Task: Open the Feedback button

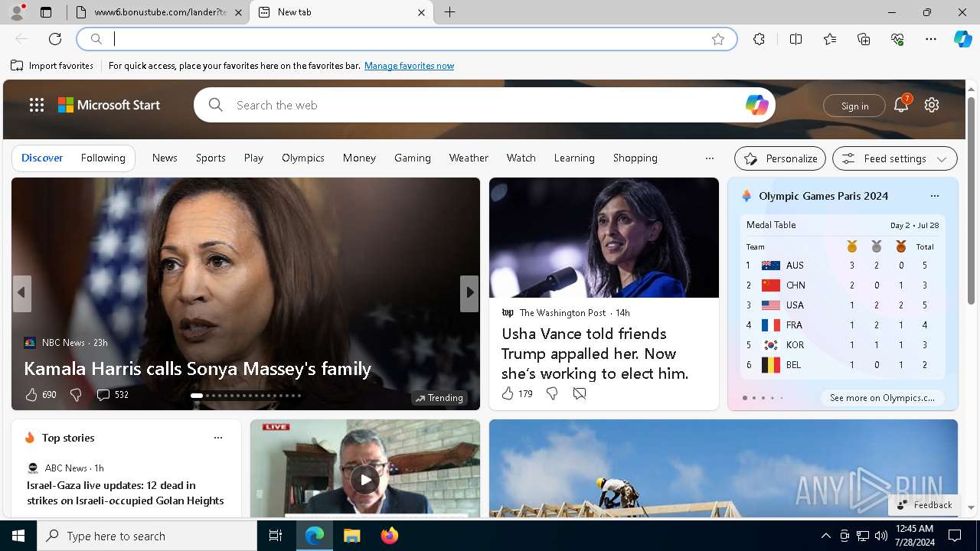Action: tap(924, 505)
